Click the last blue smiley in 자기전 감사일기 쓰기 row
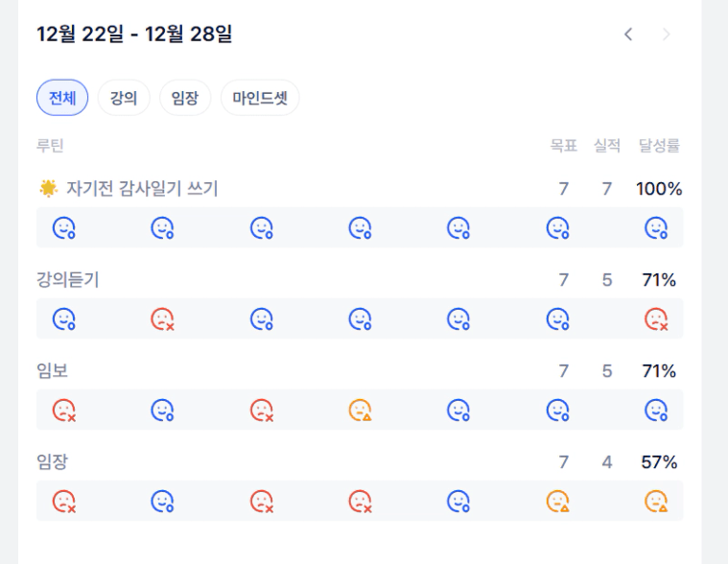The image size is (728, 564). (656, 228)
